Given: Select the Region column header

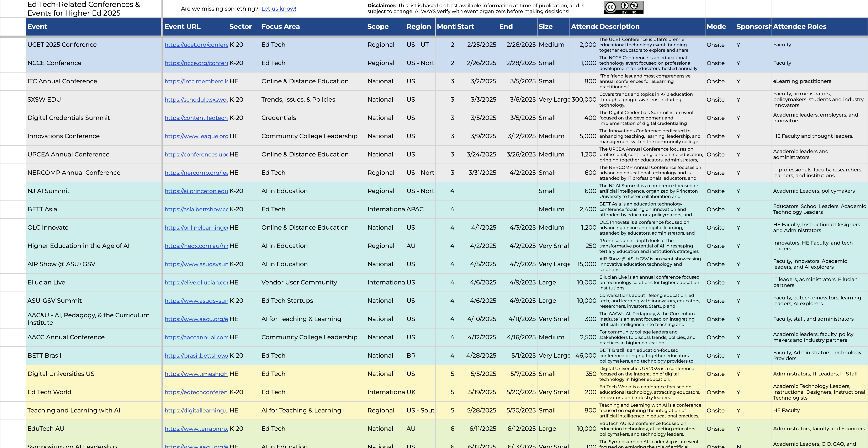Looking at the screenshot, I should tap(420, 27).
